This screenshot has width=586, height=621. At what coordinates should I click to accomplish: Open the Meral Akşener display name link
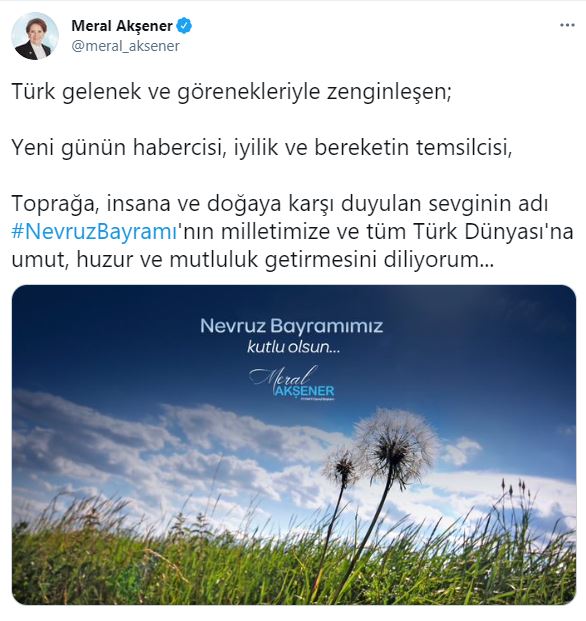coord(122,26)
